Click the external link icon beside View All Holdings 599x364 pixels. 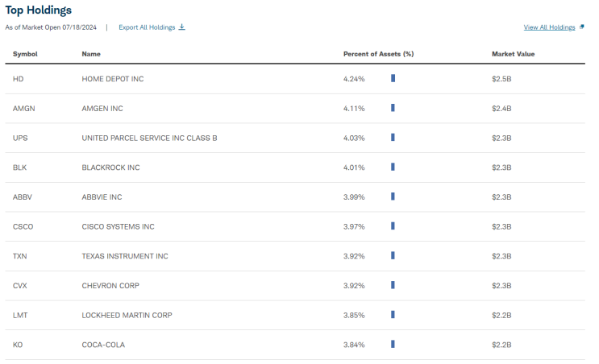pyautogui.click(x=582, y=27)
